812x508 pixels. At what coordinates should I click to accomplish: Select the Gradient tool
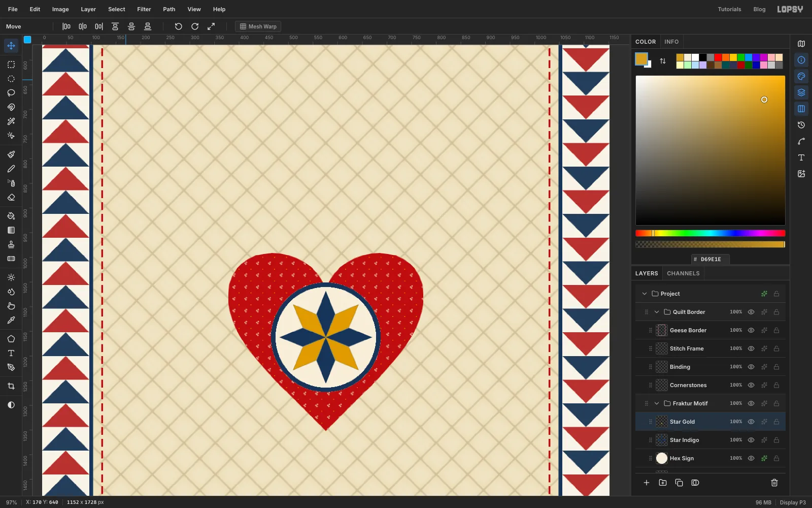(11, 230)
